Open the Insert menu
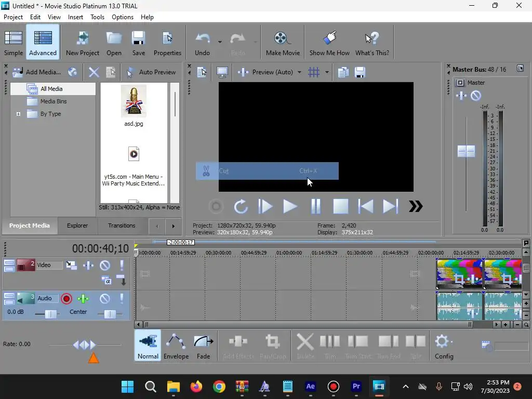532x399 pixels. point(75,17)
